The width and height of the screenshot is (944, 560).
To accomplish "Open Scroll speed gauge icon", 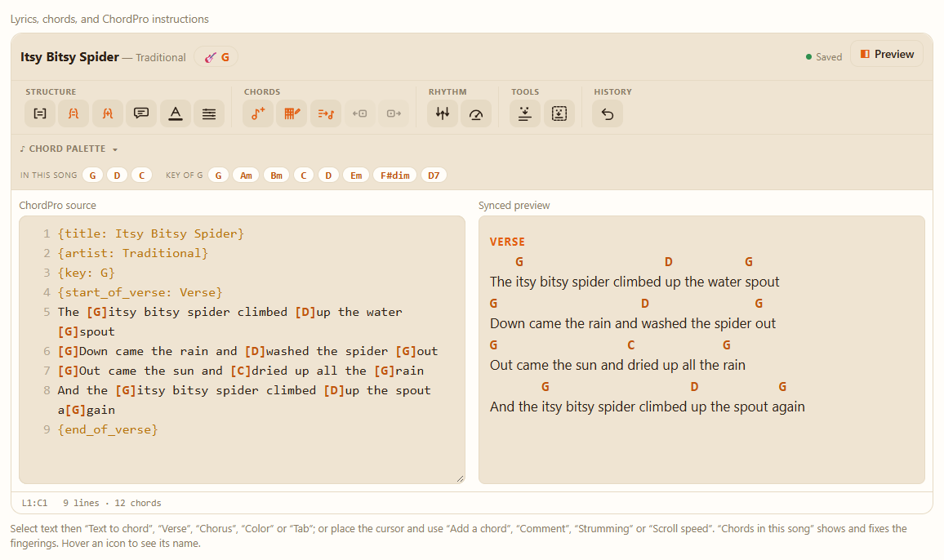I will point(476,113).
